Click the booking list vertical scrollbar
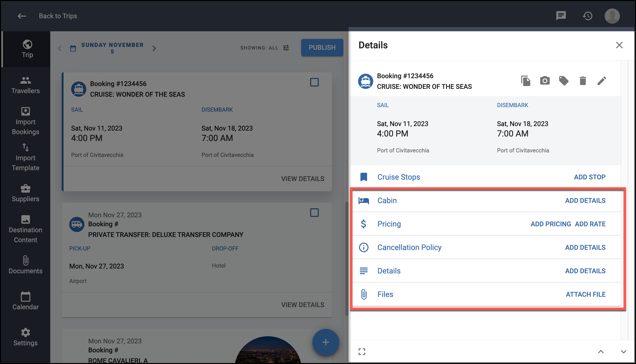This screenshot has width=636, height=364. tap(347, 259)
